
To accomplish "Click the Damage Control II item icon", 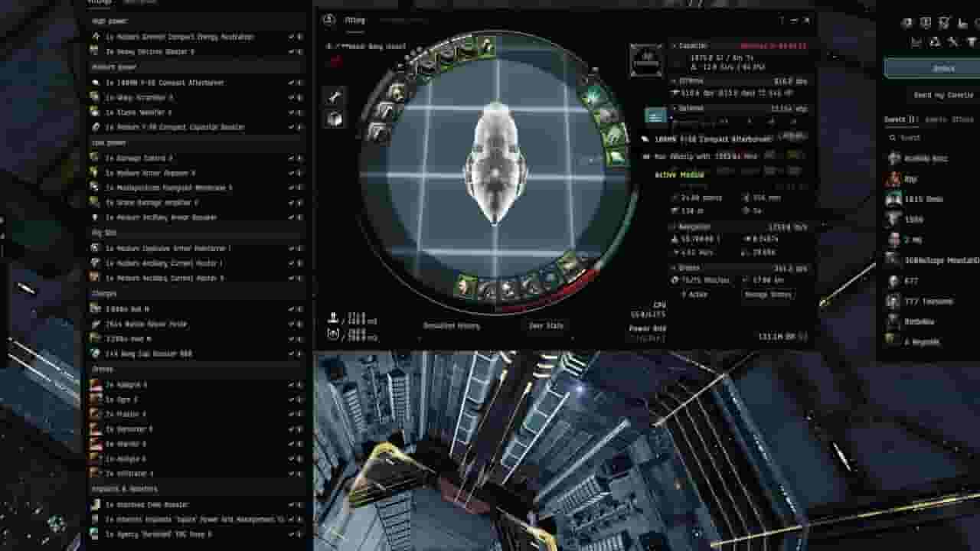I will click(x=95, y=158).
